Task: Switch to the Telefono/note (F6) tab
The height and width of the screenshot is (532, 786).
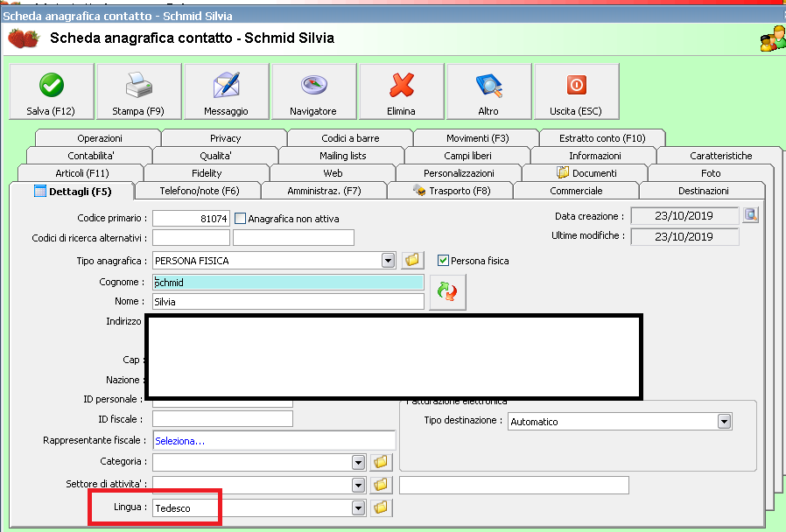Action: point(199,191)
